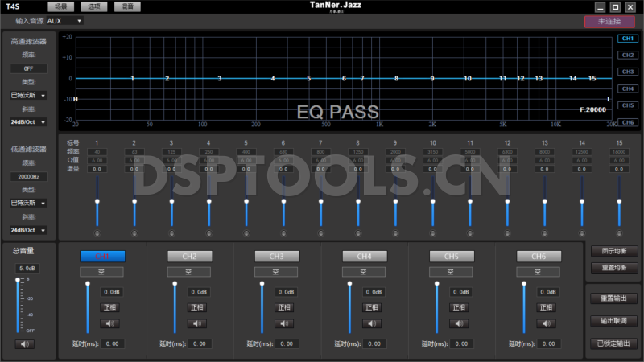Mute CH4 using its speaker icon

pos(372,323)
